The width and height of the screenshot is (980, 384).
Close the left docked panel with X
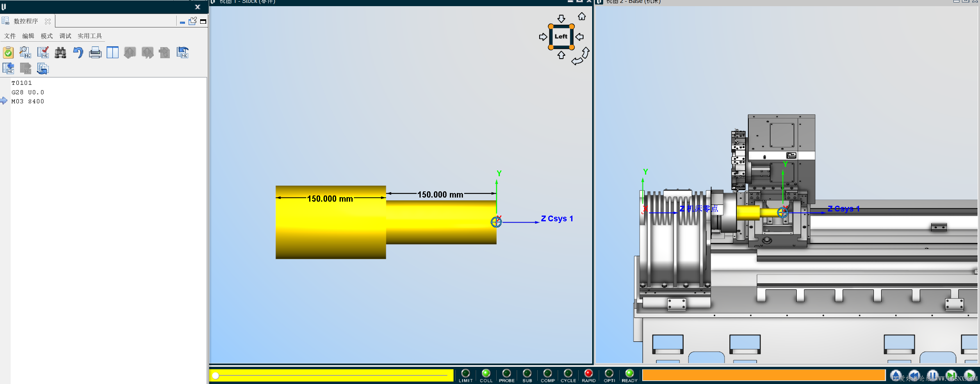198,7
